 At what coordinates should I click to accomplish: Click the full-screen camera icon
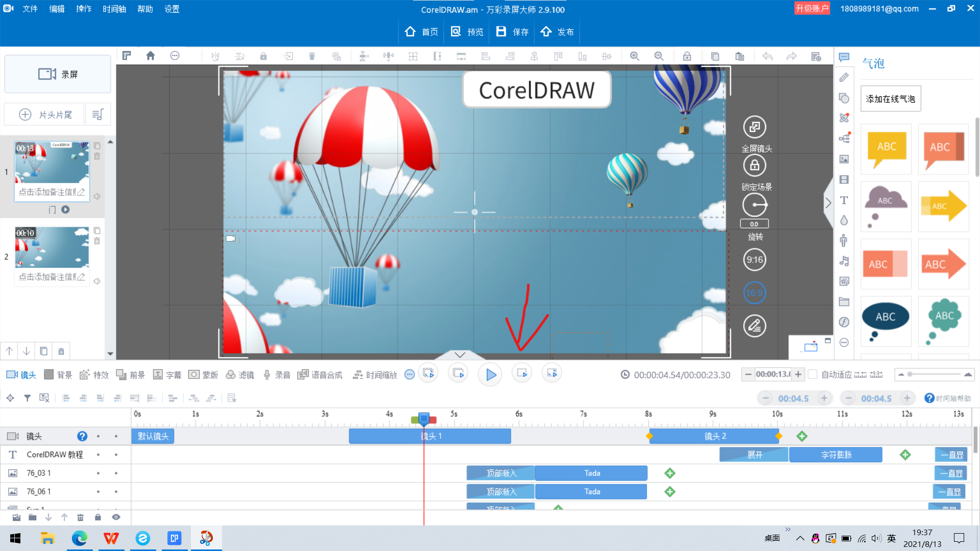754,127
